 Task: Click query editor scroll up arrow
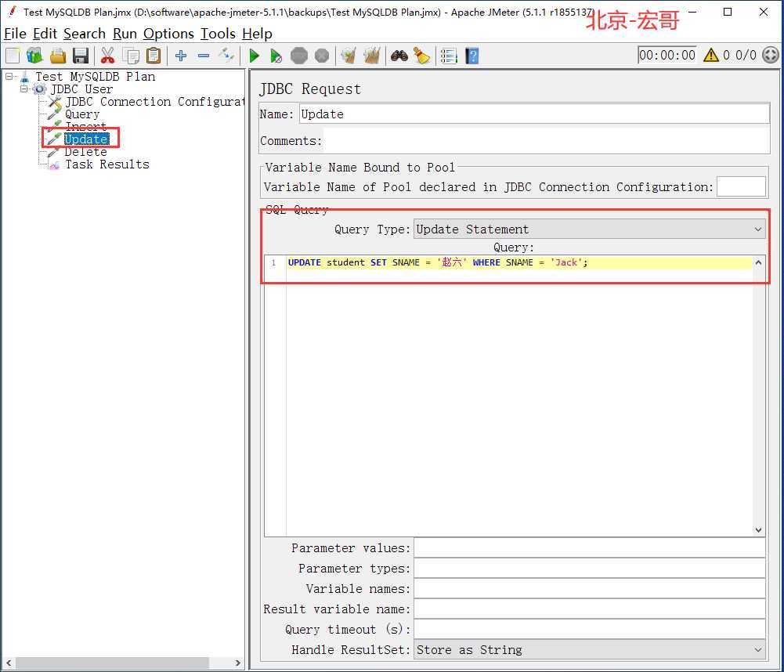758,262
